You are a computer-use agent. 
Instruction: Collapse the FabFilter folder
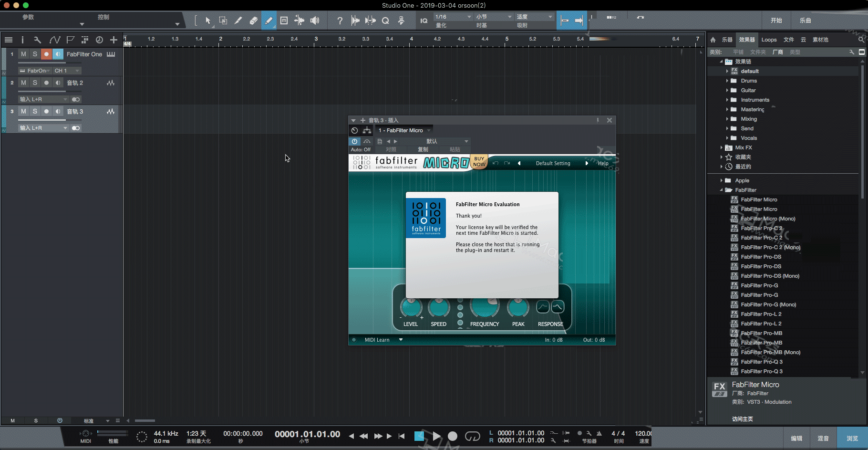pos(721,190)
